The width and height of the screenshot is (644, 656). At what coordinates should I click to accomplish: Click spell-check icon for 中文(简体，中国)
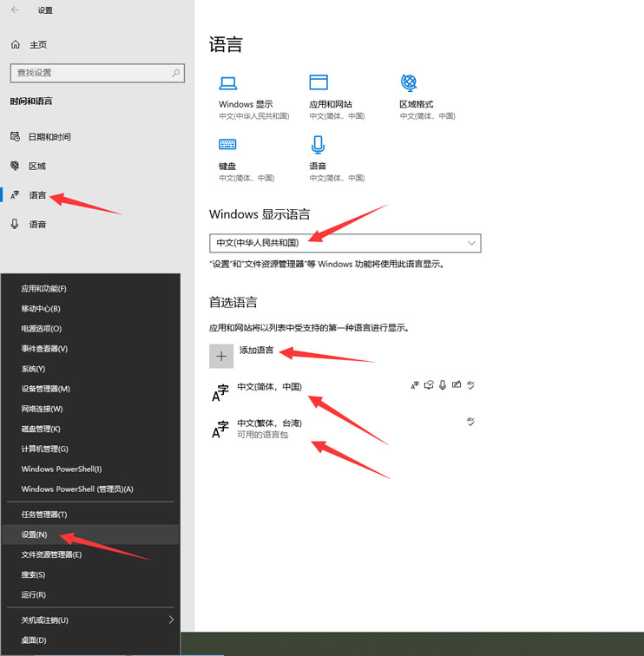470,385
